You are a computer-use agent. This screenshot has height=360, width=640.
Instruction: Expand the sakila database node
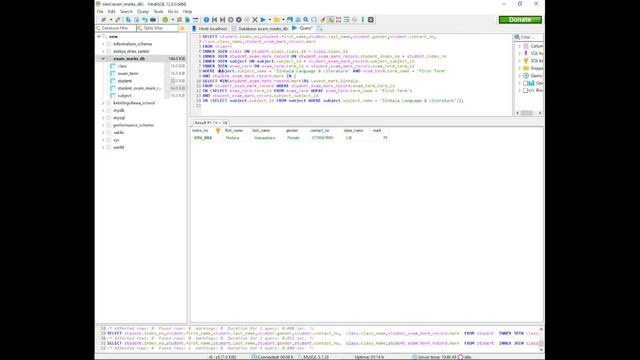tap(103, 133)
